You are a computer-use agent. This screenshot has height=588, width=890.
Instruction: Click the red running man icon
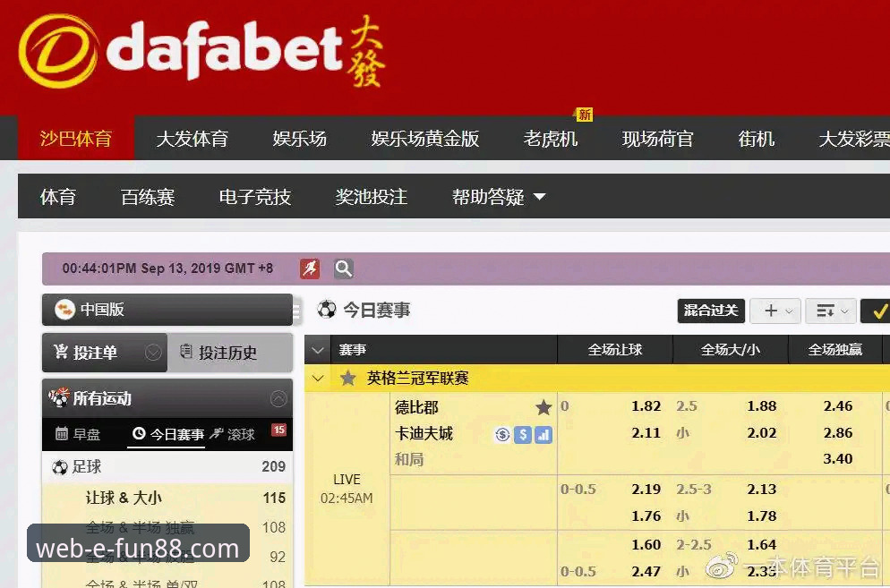click(x=310, y=268)
